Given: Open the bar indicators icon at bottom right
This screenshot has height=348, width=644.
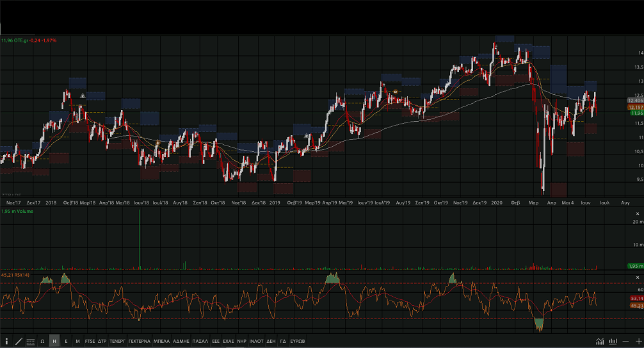Looking at the screenshot, I should pyautogui.click(x=613, y=342).
